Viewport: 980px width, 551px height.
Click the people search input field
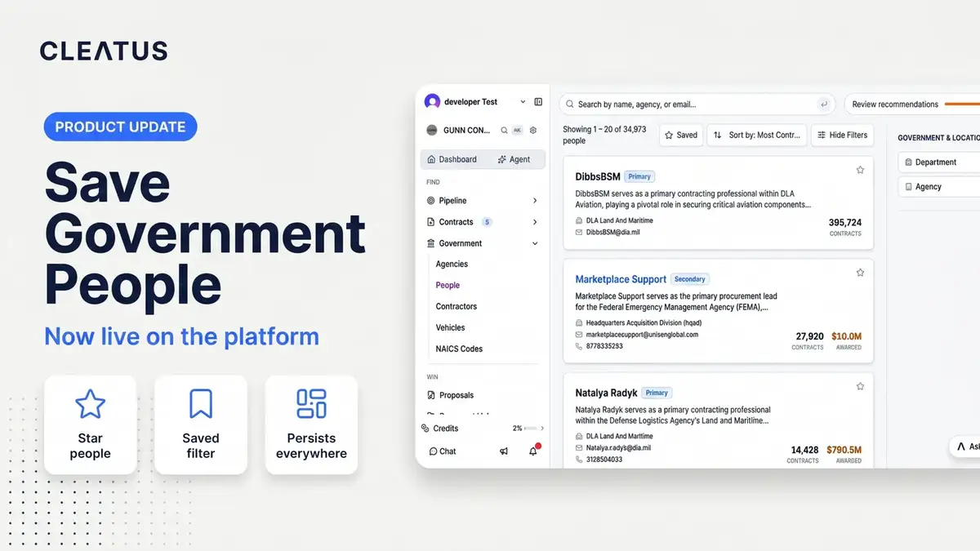pos(697,104)
